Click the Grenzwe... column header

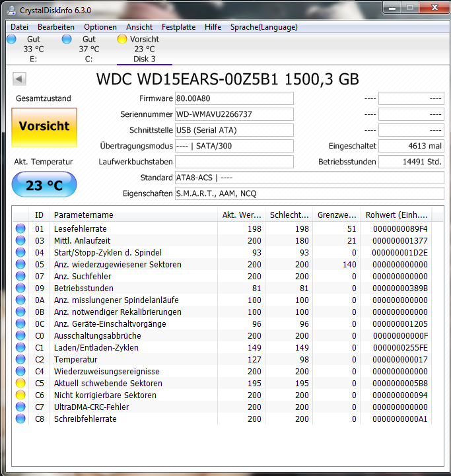click(337, 215)
